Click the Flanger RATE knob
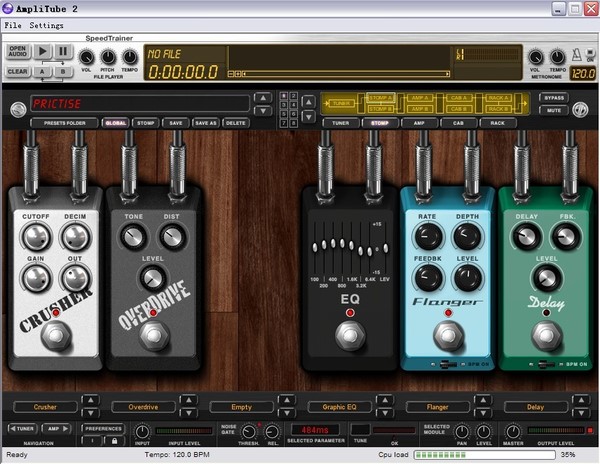The height and width of the screenshot is (464, 600). click(428, 237)
